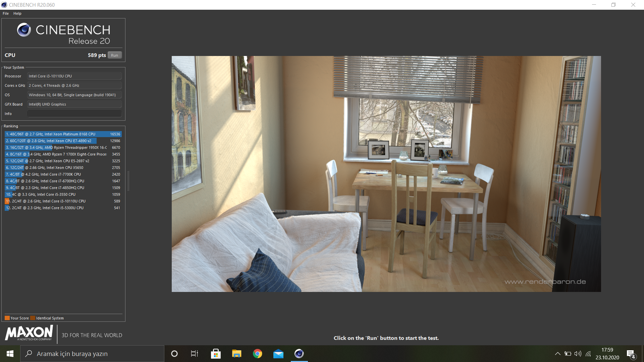Open the Wi-Fi network icon in the tray
This screenshot has width=644, height=362.
tap(588, 354)
